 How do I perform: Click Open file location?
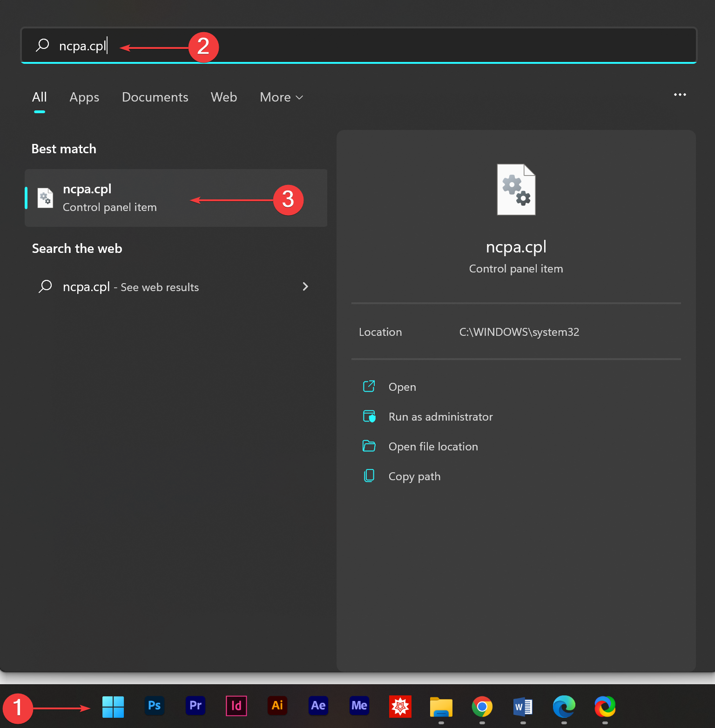point(433,447)
